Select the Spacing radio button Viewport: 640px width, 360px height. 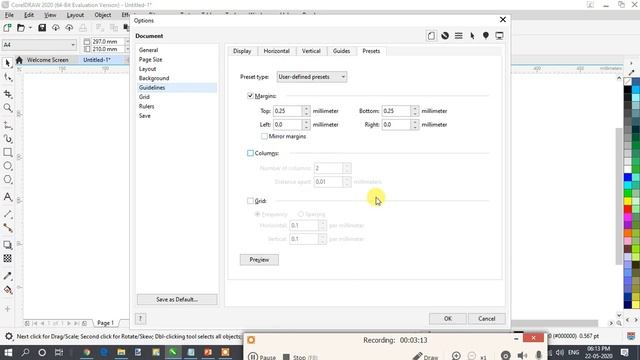coord(300,214)
